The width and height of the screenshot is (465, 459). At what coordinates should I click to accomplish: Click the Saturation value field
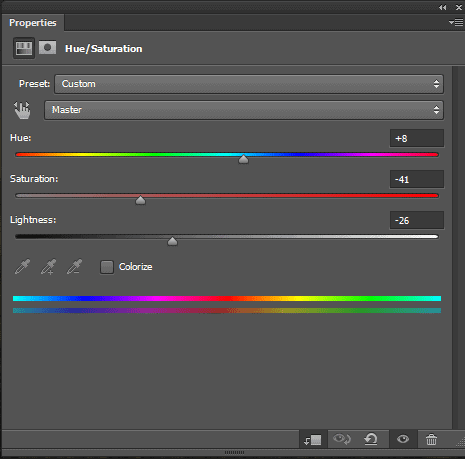point(417,179)
